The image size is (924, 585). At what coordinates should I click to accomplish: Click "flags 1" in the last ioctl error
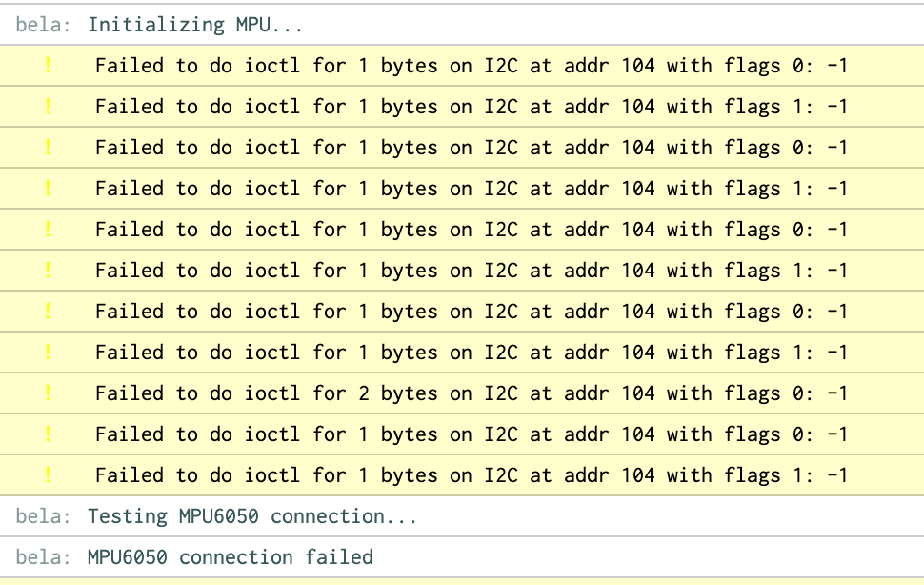763,475
